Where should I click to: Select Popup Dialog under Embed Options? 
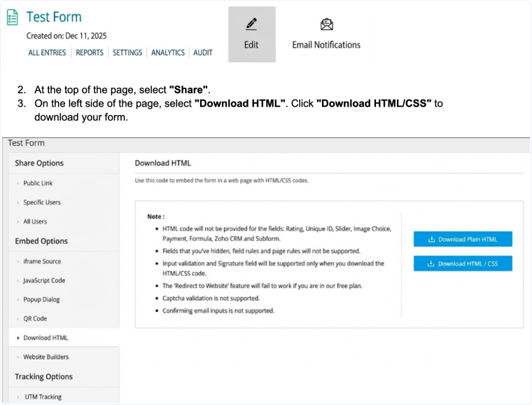(41, 299)
